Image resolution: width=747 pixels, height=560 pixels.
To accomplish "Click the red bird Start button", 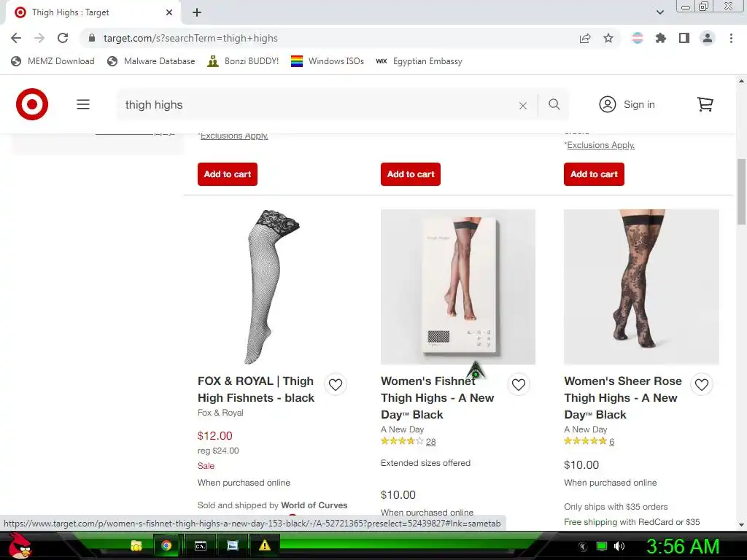I will 19,545.
